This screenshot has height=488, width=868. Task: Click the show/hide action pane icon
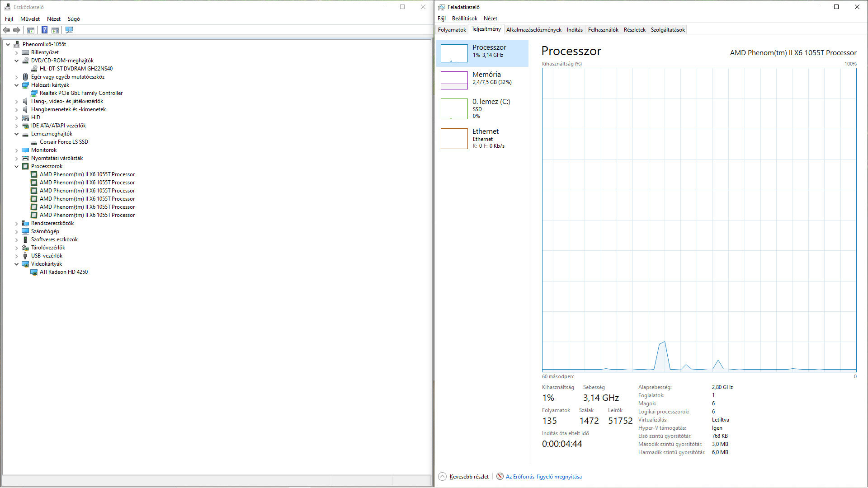coord(55,30)
